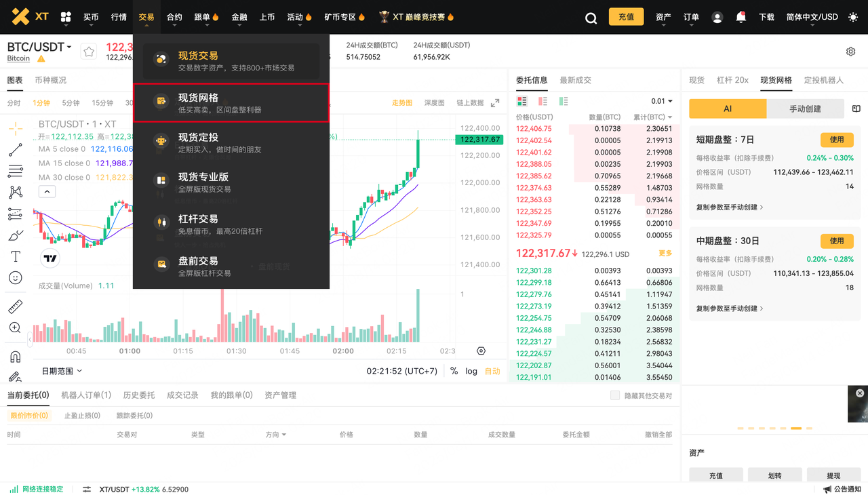Image resolution: width=868 pixels, height=495 pixels.
Task: Use the short-term 7-day grid strategy
Action: [x=837, y=140]
